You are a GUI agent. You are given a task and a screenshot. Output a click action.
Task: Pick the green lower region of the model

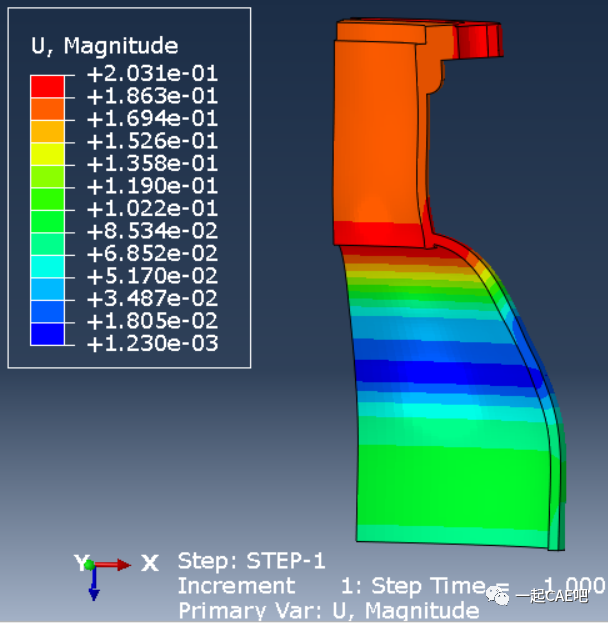(x=450, y=480)
